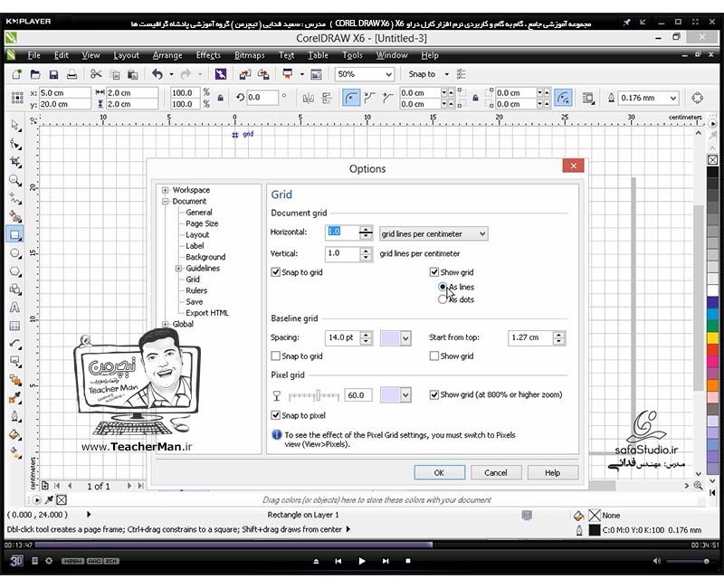This screenshot has height=588, width=724.
Task: Select the Shape edit tool
Action: (x=15, y=145)
